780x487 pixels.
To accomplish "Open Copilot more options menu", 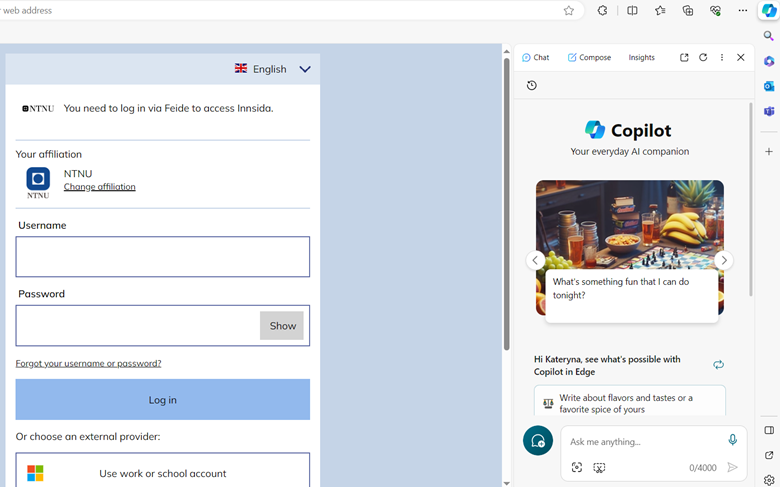I will 722,58.
